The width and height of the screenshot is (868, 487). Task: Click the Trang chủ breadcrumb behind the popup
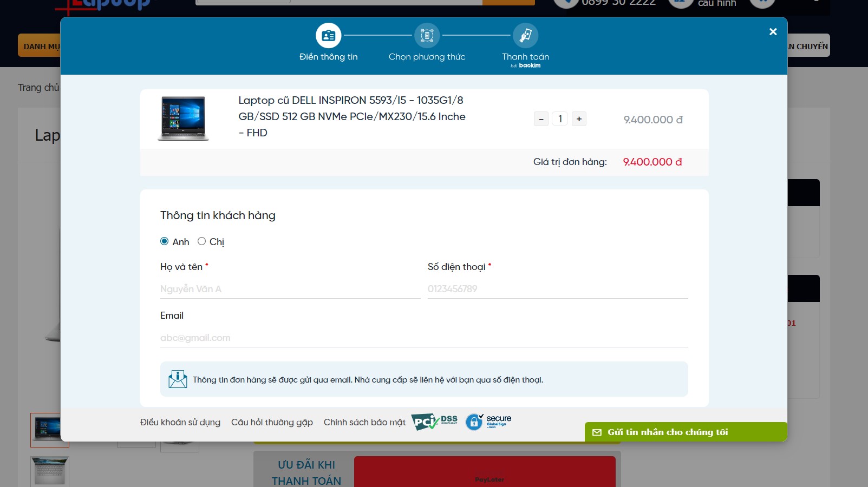(38, 88)
